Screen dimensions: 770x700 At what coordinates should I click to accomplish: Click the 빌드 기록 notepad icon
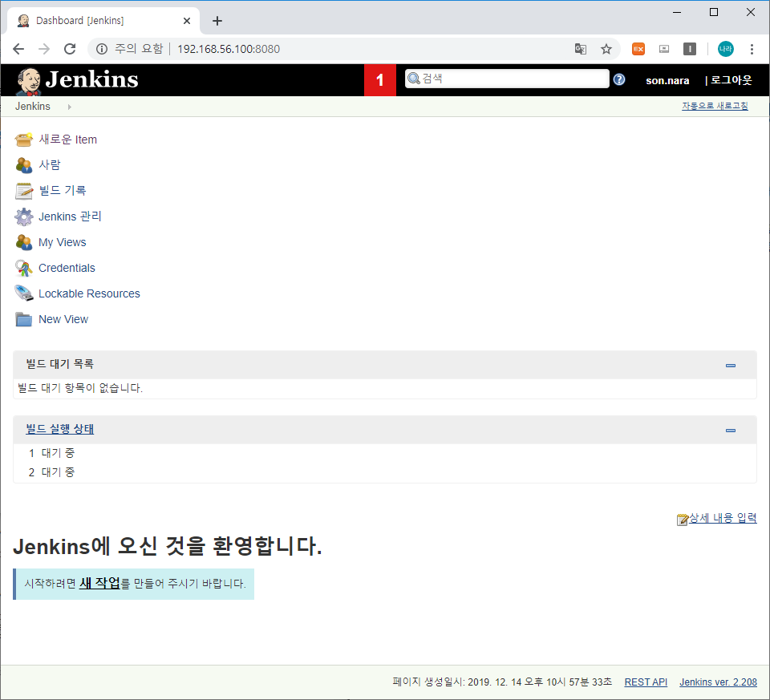point(23,191)
